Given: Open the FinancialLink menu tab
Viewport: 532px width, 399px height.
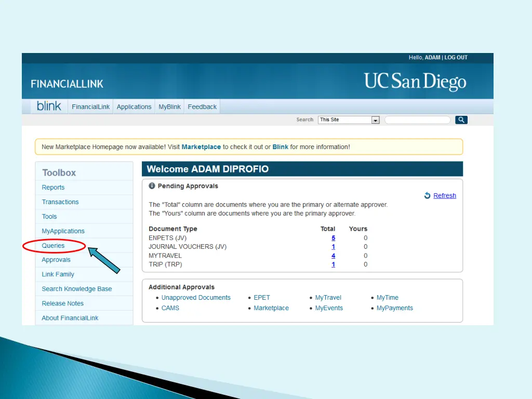Looking at the screenshot, I should 90,107.
